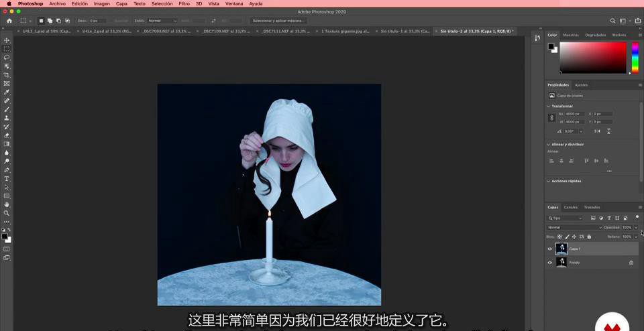Select the Zoom tool
644x331 pixels.
tap(7, 213)
